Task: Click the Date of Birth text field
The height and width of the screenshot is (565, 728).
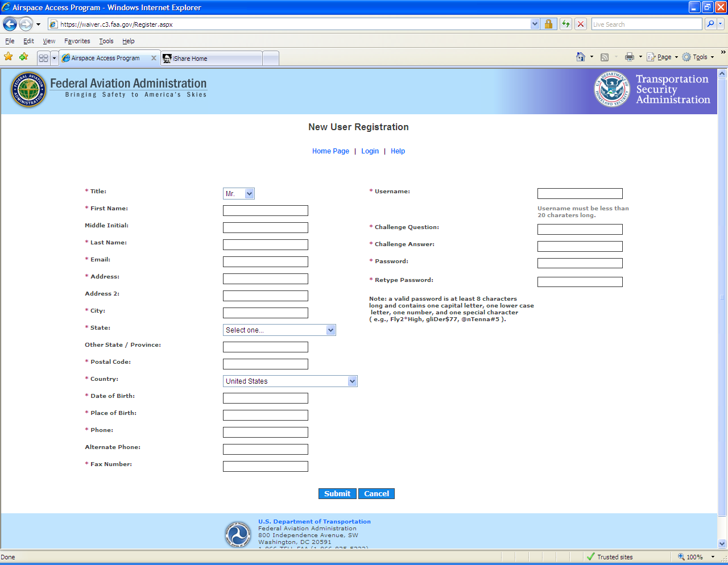Action: (x=266, y=398)
